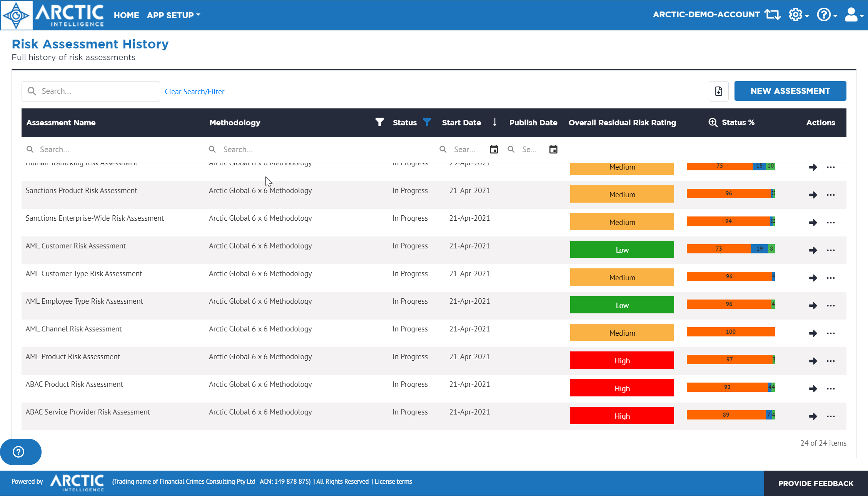Viewport: 868px width, 496px height.
Task: Select Home in the navigation menu
Action: 126,15
